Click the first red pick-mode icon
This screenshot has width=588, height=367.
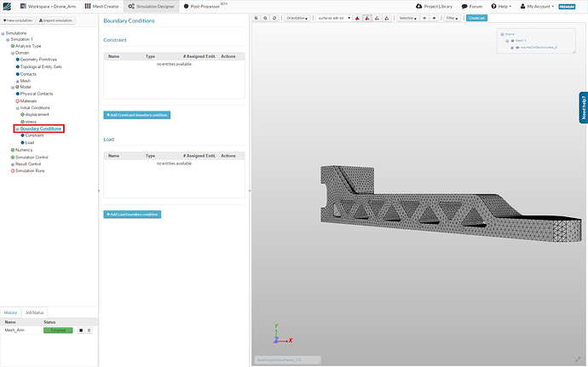(x=357, y=17)
